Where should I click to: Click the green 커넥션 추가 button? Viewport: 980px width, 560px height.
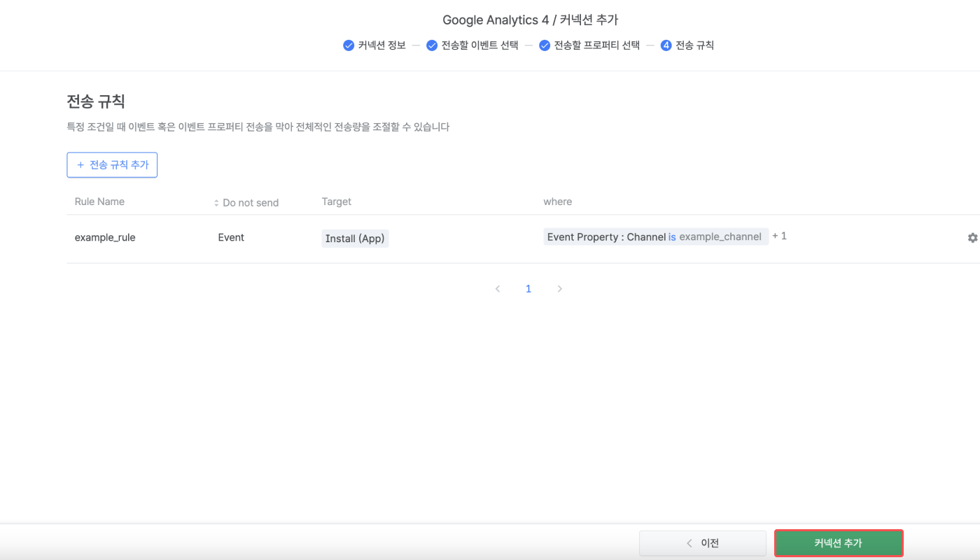tap(839, 543)
